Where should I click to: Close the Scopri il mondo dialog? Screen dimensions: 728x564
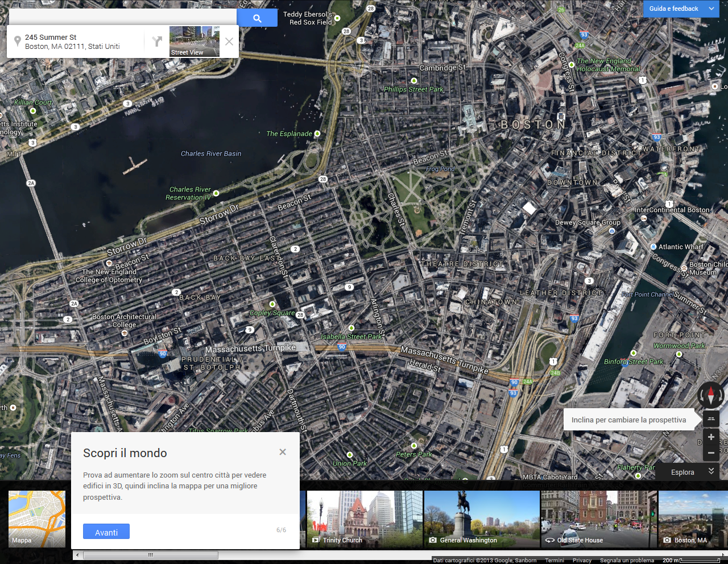point(283,452)
